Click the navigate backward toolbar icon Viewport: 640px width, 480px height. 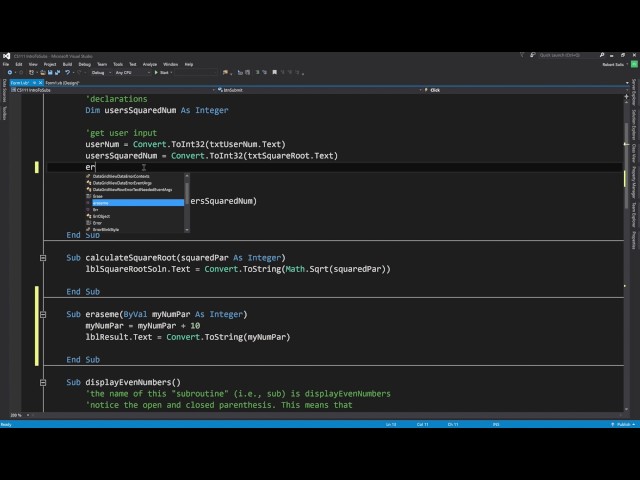pyautogui.click(x=8, y=72)
